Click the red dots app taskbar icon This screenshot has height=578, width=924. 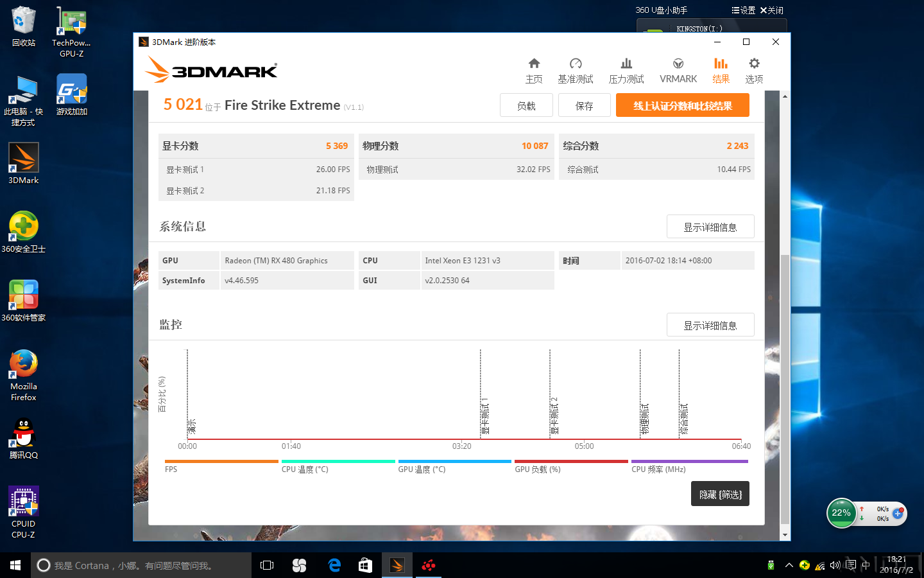click(x=429, y=565)
